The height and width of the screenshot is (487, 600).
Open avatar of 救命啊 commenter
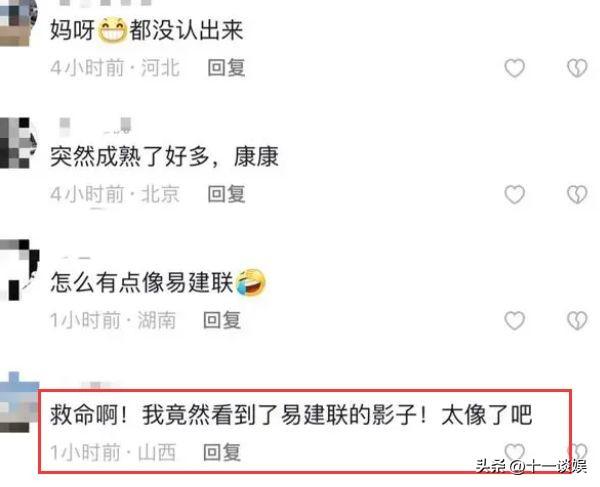click(18, 402)
